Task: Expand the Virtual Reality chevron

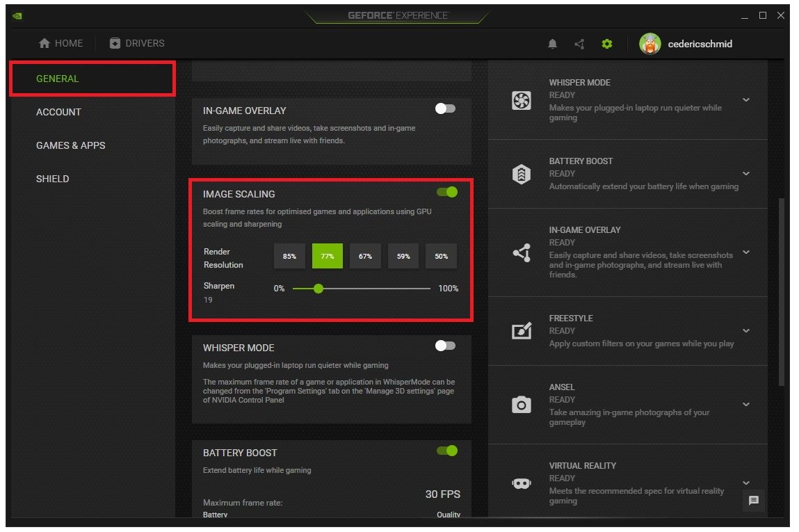Action: [746, 483]
